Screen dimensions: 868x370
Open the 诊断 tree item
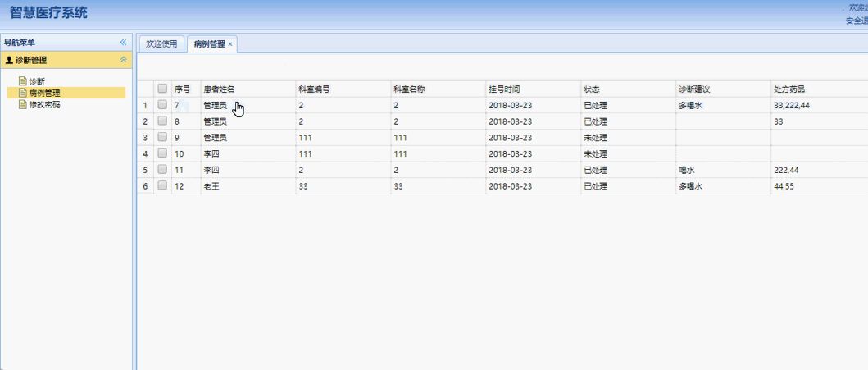37,81
